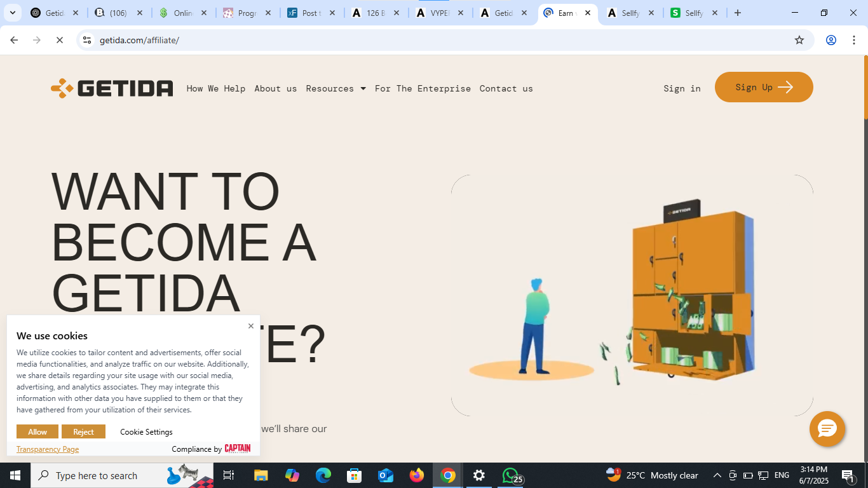
Task: Open Settings gear on taskbar
Action: 479,475
